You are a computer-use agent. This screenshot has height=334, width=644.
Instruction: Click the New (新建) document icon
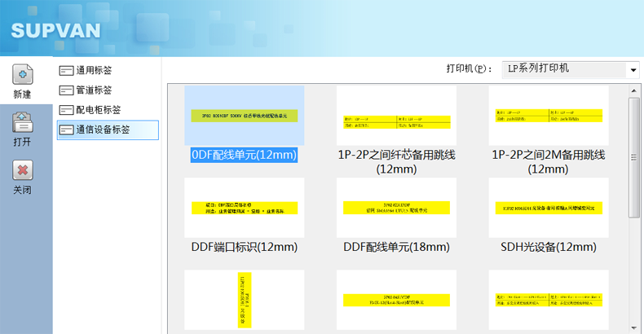22,75
